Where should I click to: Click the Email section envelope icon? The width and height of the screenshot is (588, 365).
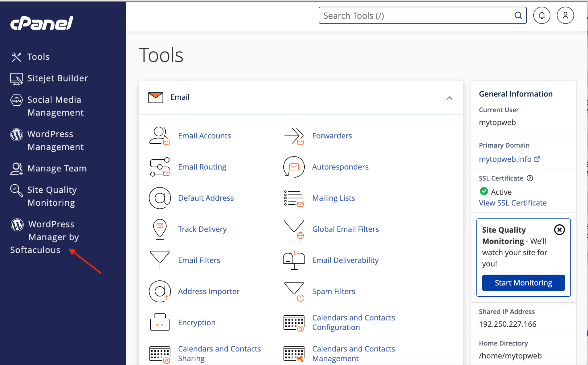(x=155, y=98)
